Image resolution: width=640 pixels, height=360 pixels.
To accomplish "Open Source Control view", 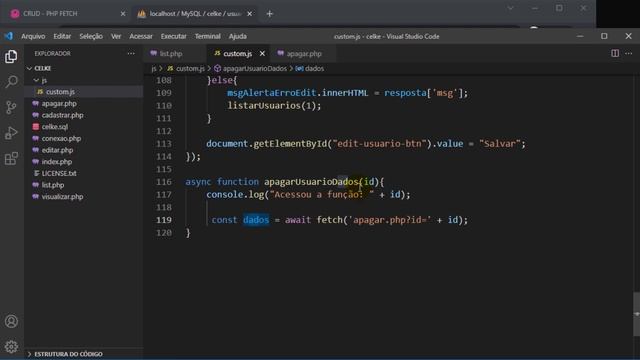I will point(11,107).
